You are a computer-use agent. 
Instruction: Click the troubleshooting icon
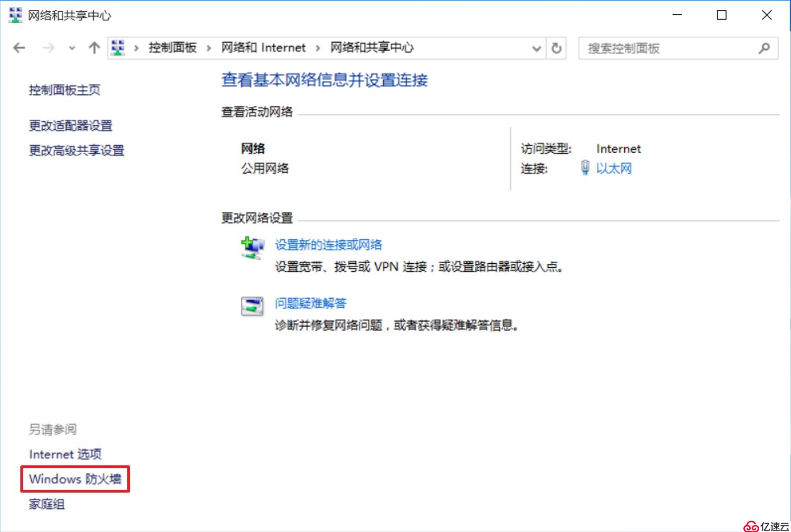click(x=252, y=306)
